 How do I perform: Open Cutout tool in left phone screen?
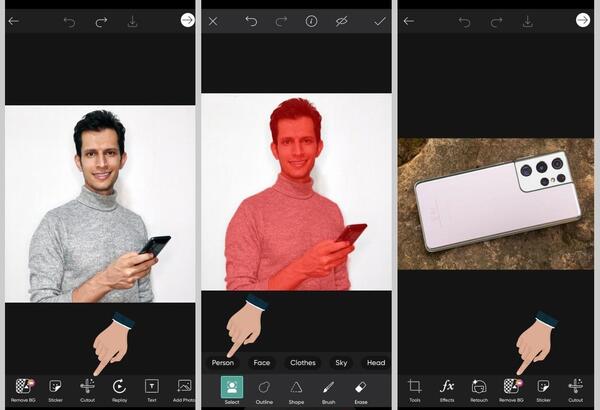click(x=87, y=390)
